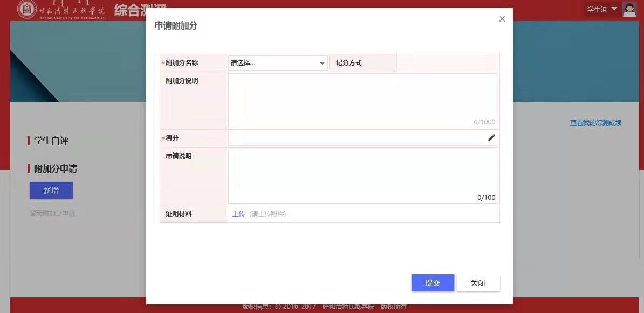Click the user avatar icon

pos(629,9)
